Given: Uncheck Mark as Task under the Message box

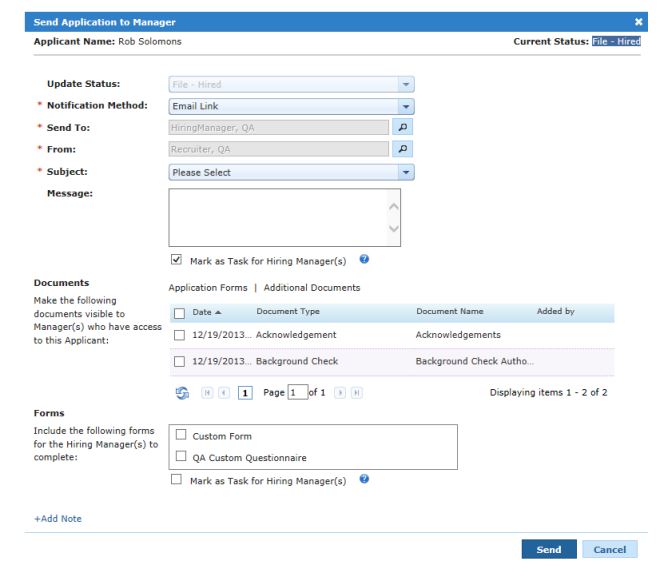Looking at the screenshot, I should pyautogui.click(x=176, y=260).
